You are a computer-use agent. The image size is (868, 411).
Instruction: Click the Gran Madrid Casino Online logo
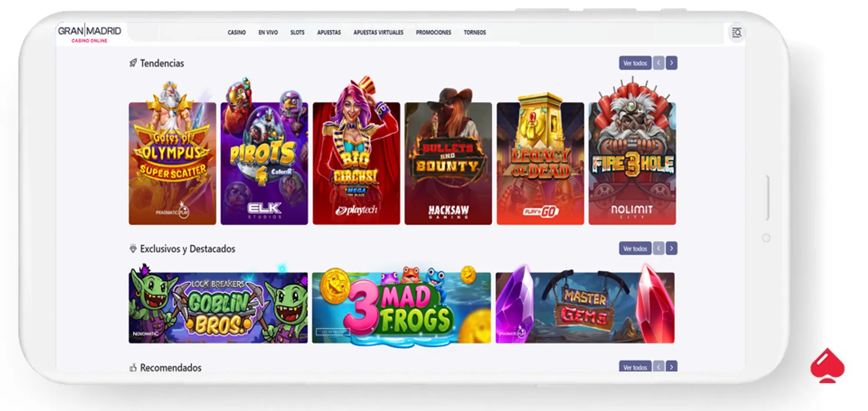point(90,34)
